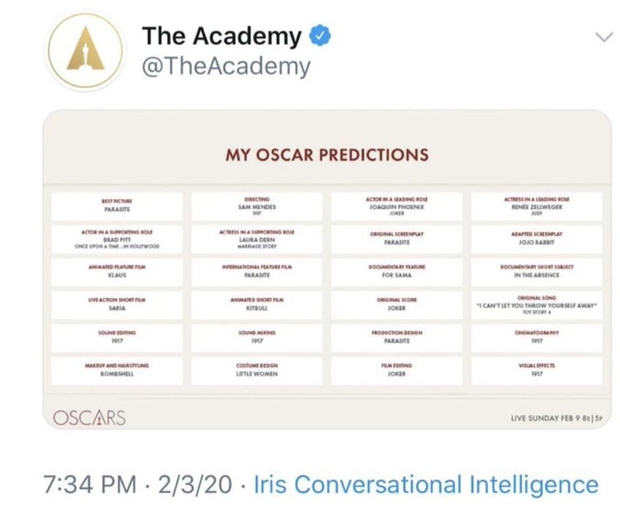
Task: Click the My Oscar Predictions heading
Action: [326, 155]
